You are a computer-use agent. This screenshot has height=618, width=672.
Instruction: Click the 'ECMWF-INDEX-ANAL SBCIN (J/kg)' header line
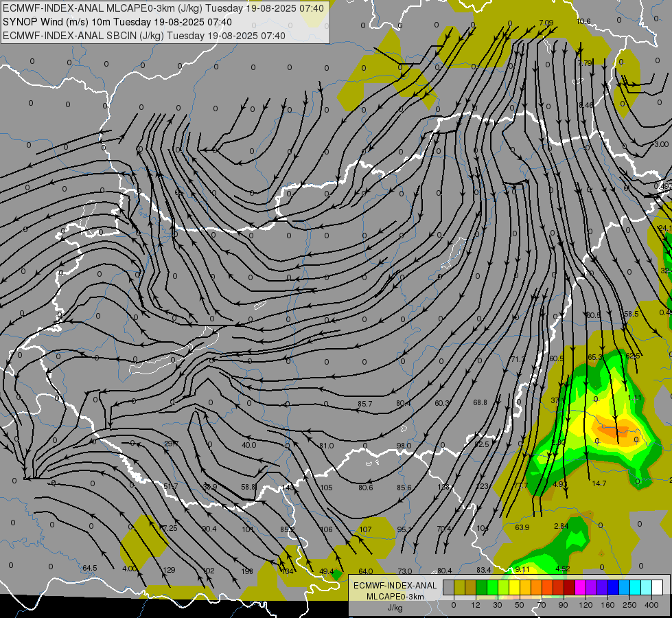pyautogui.click(x=83, y=36)
